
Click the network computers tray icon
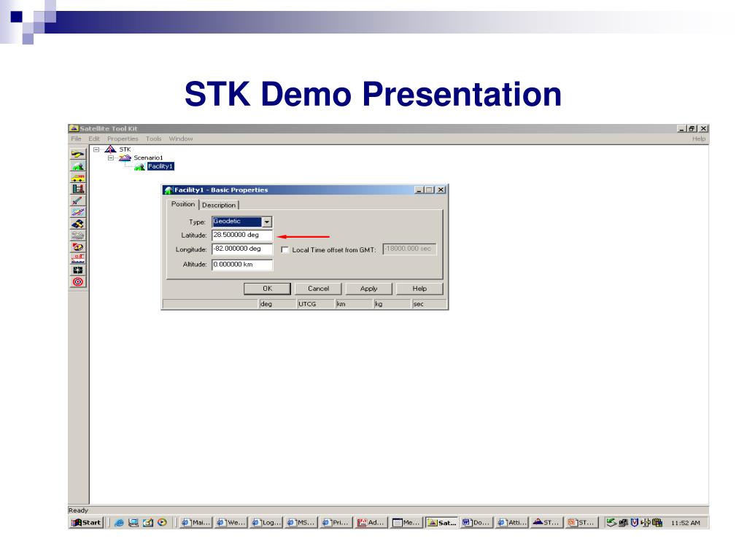pyautogui.click(x=623, y=523)
